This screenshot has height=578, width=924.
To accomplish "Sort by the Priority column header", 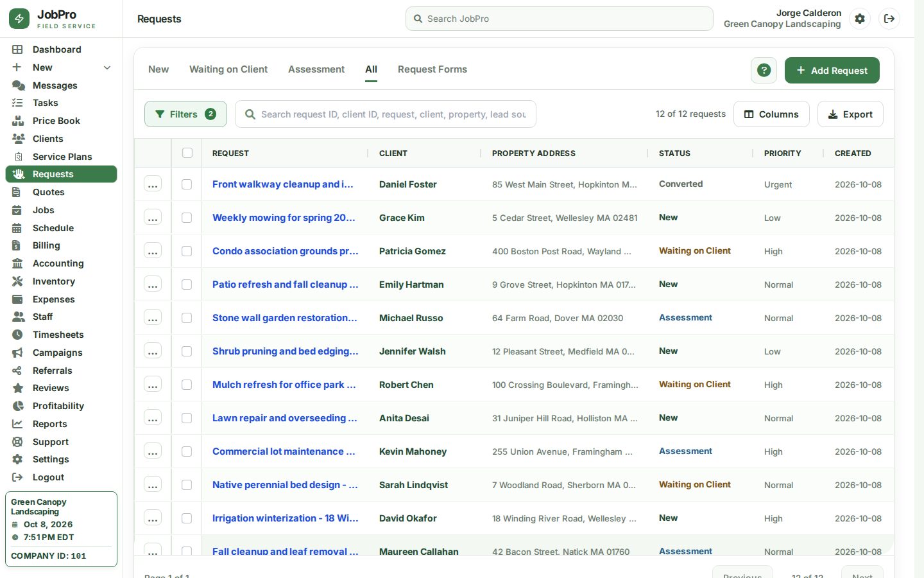I will (783, 153).
